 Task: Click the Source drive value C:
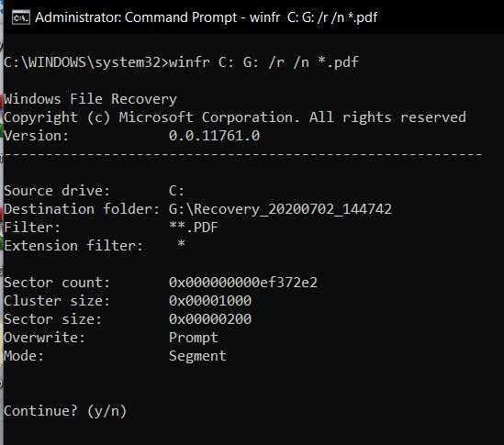(x=176, y=191)
